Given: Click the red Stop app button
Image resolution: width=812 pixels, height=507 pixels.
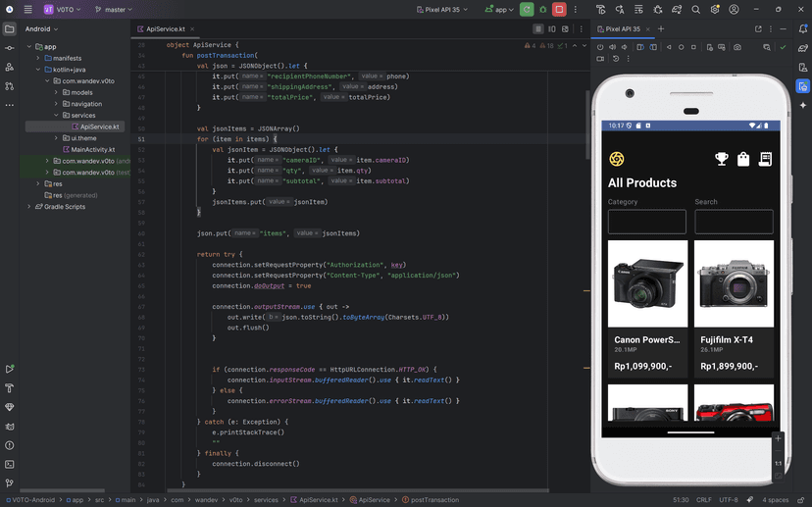Looking at the screenshot, I should 559,10.
